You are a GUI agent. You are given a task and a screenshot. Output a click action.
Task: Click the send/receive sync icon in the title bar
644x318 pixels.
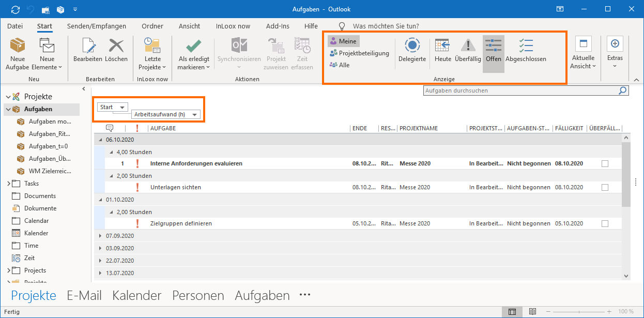[16, 9]
